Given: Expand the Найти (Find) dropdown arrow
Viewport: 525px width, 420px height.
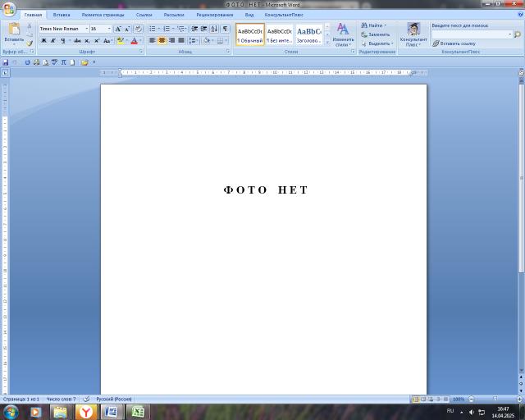Looking at the screenshot, I should (386, 25).
